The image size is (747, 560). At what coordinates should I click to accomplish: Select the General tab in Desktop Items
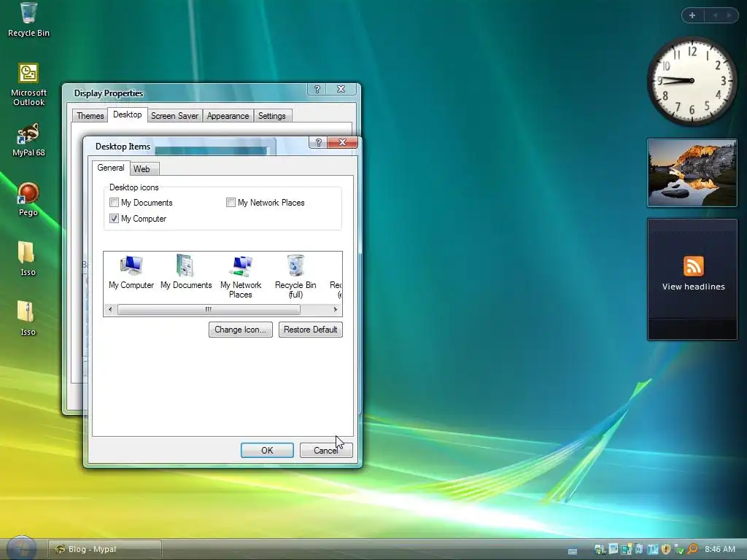(x=111, y=168)
